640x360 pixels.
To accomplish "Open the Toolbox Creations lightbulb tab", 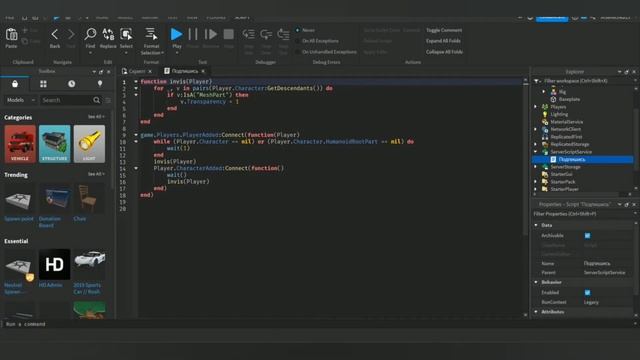I will pos(100,84).
